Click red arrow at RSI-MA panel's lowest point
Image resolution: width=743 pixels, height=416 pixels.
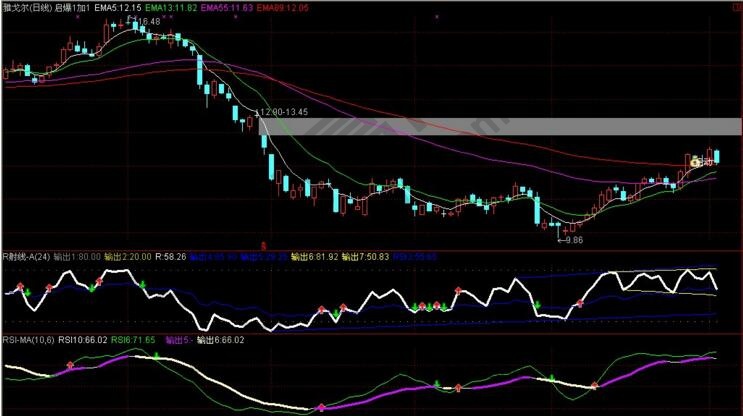coord(321,407)
